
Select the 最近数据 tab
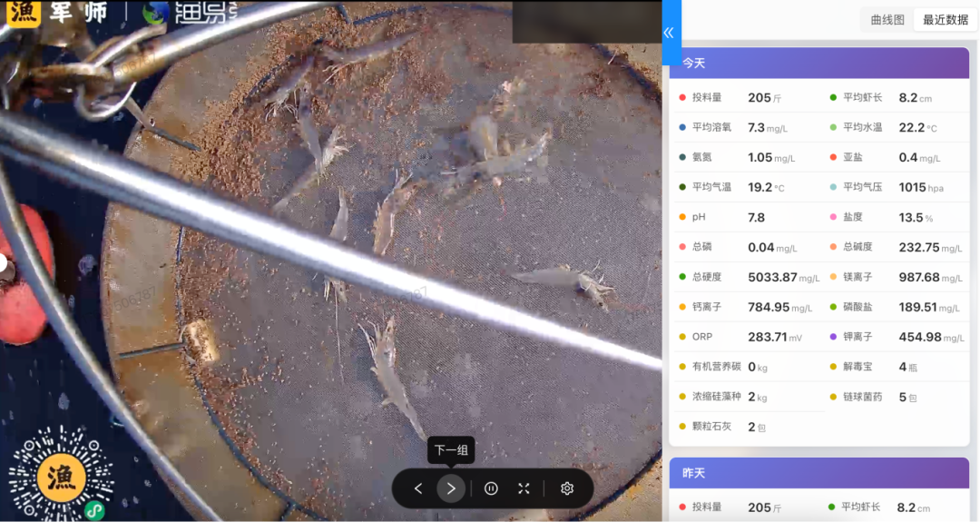coord(946,20)
